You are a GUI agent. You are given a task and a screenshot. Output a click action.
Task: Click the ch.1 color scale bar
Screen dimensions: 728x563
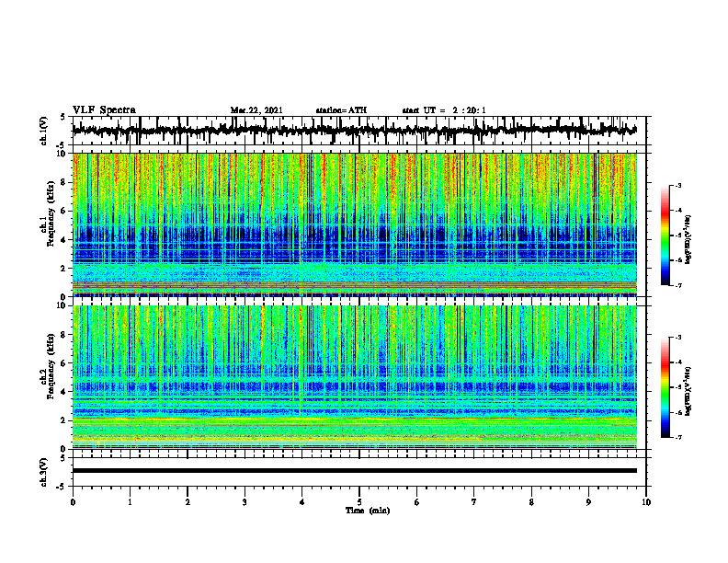tap(665, 236)
